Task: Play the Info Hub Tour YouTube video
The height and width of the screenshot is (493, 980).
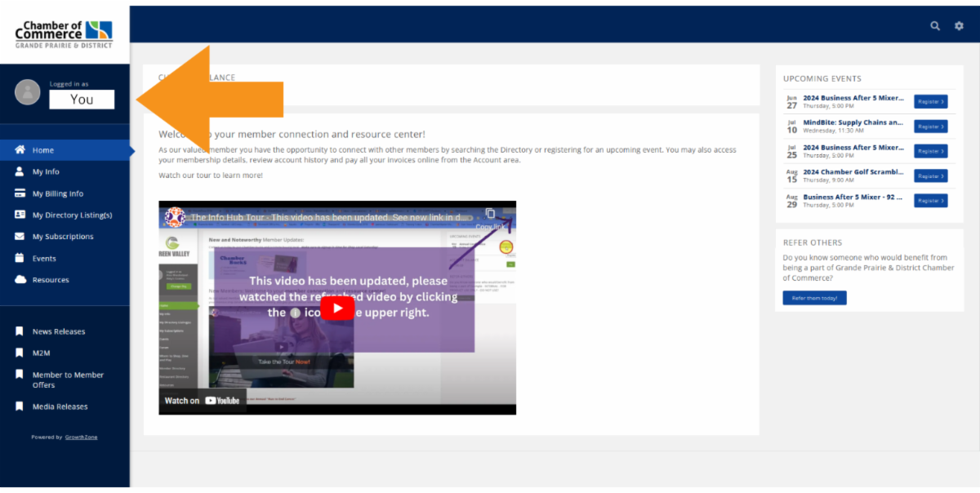Action: [x=337, y=308]
